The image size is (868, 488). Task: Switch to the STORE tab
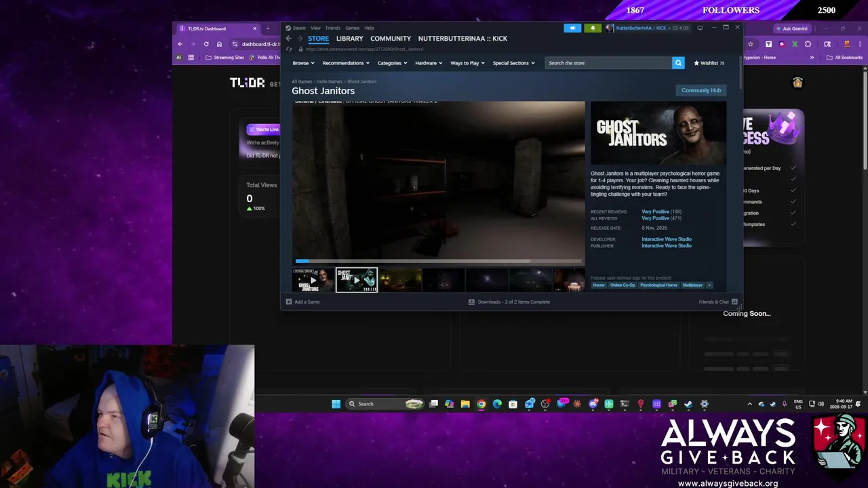318,39
